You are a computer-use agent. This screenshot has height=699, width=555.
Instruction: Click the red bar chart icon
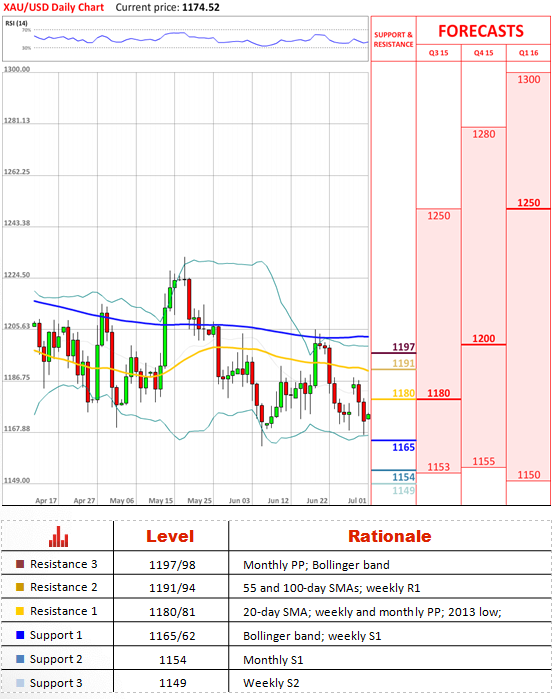pos(58,536)
